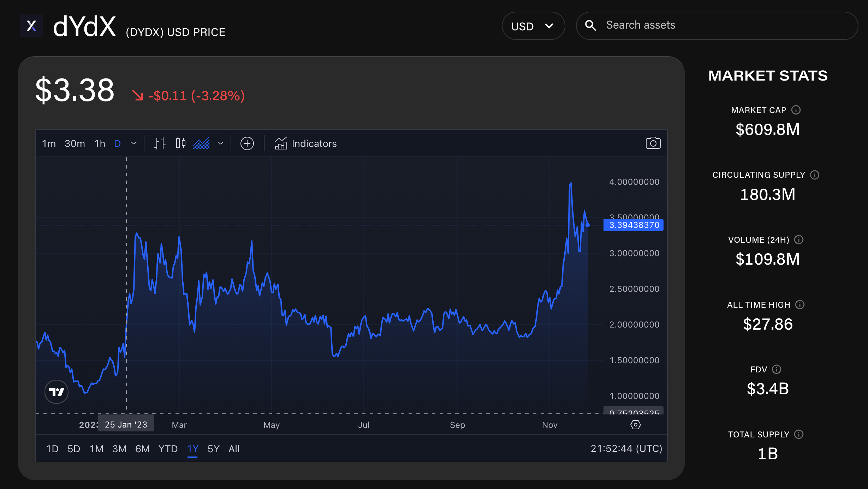
Task: Expand the time interval dropdown chevron
Action: 133,143
